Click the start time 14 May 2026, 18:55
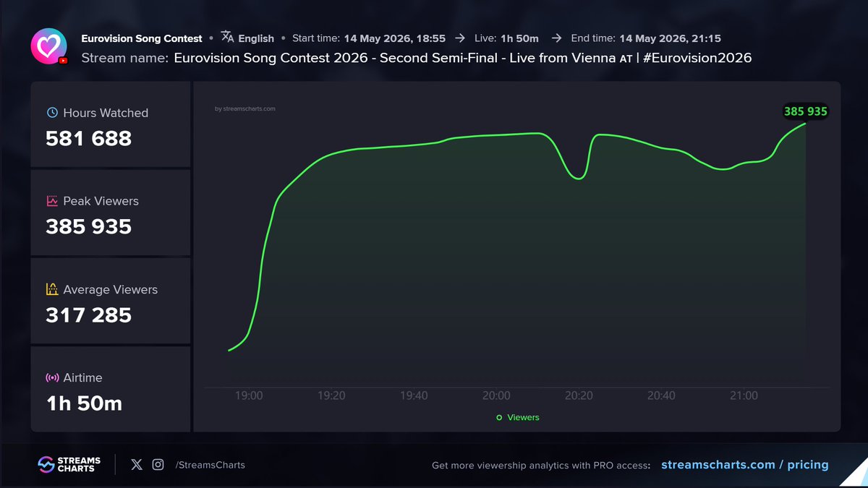868x488 pixels. [x=394, y=38]
